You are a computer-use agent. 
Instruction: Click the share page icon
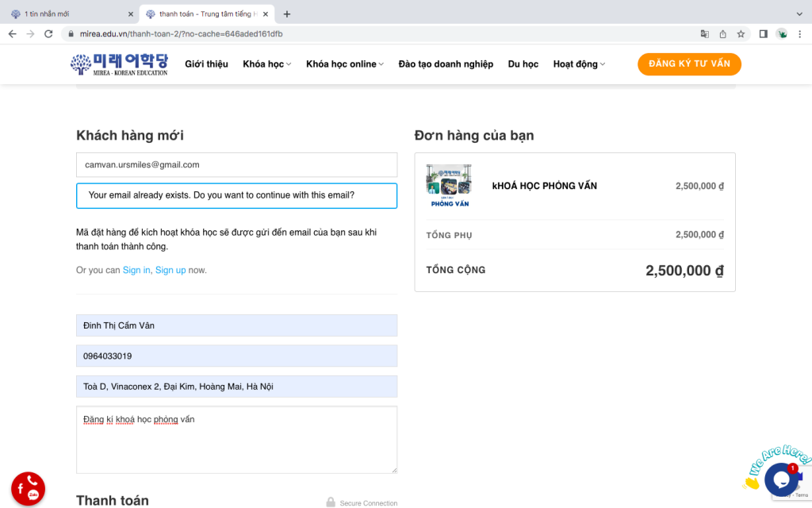point(722,34)
